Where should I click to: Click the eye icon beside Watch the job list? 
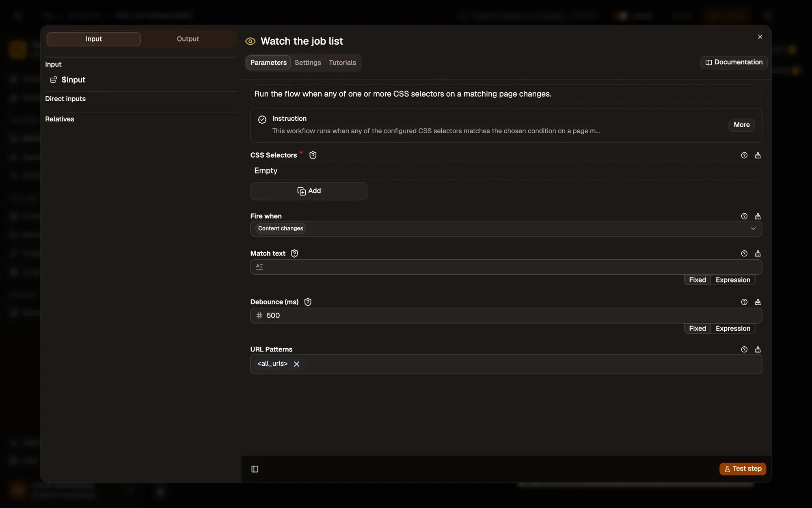(250, 41)
